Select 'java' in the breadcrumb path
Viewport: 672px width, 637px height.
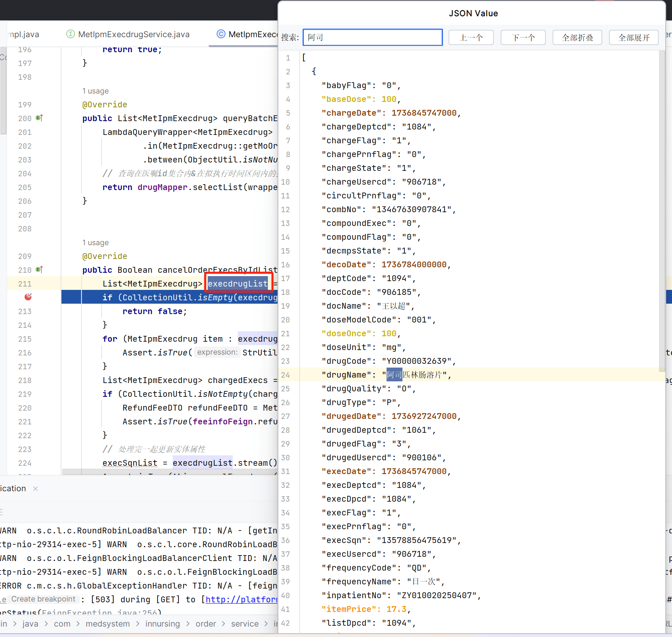[x=30, y=624]
